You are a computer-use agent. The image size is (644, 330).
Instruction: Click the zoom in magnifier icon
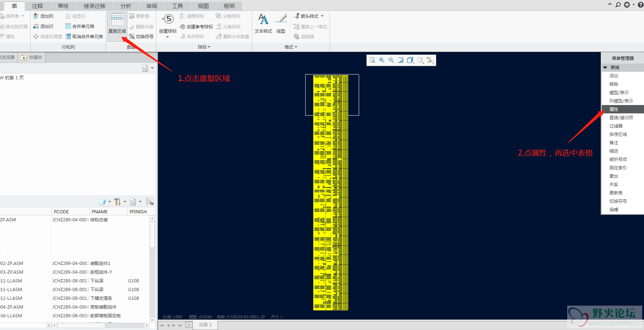(x=381, y=60)
